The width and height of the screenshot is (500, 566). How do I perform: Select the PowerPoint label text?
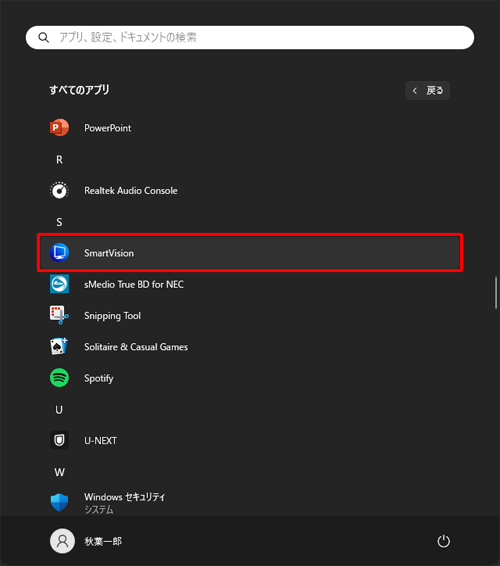coord(108,128)
